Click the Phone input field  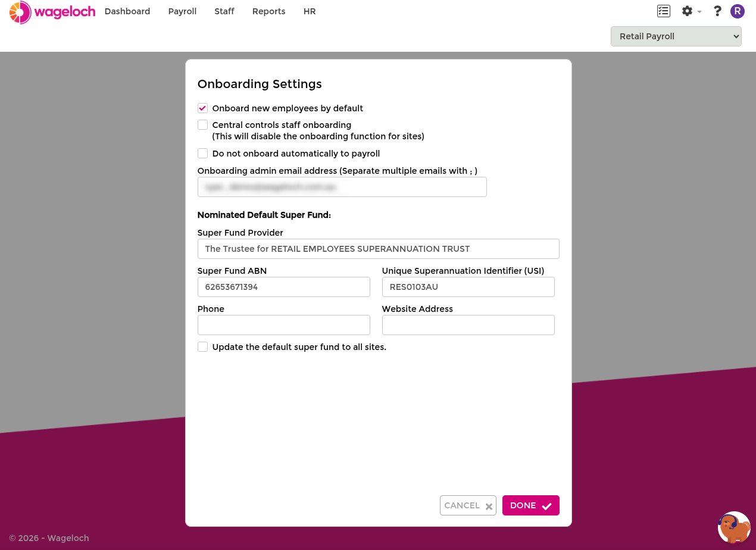(284, 325)
